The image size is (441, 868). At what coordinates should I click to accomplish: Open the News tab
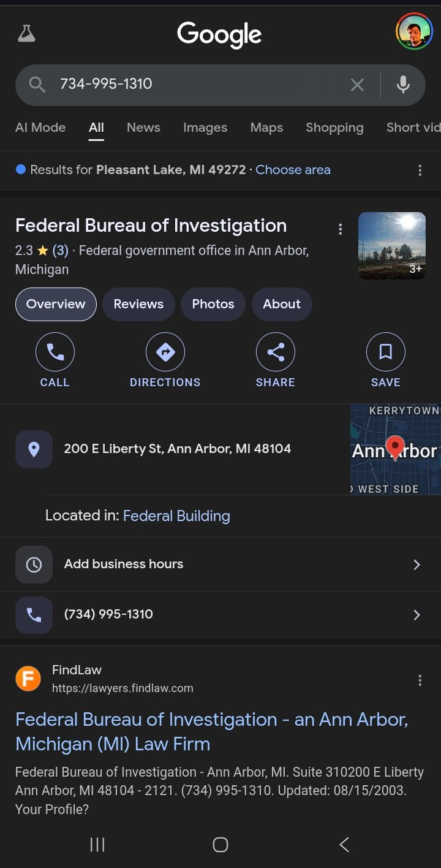(x=143, y=128)
